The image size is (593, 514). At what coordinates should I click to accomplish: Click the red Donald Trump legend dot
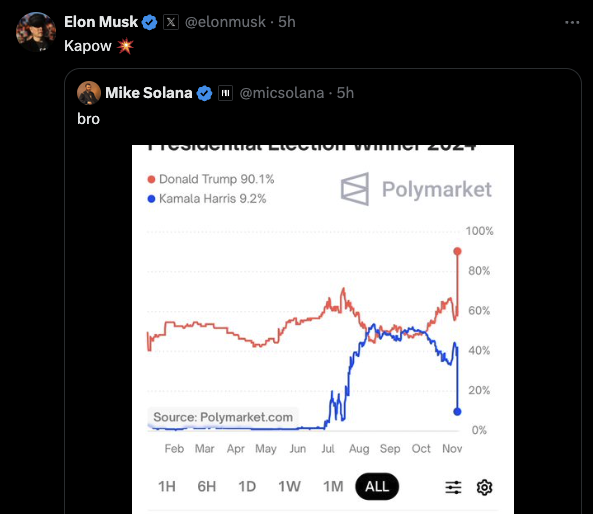coord(151,179)
